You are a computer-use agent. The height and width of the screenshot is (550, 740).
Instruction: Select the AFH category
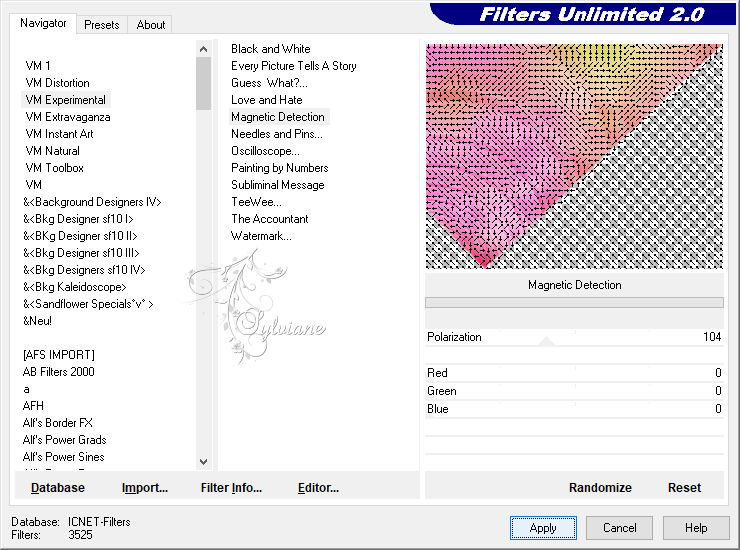pos(33,406)
